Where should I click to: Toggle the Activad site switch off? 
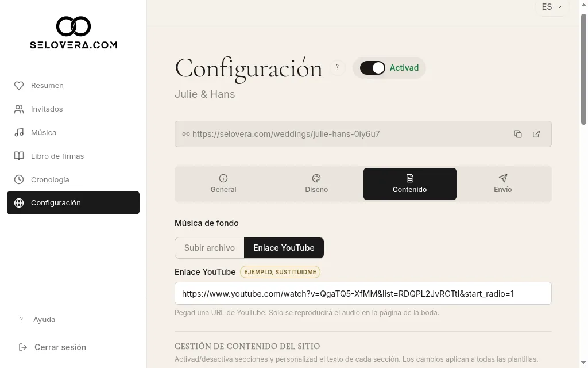coord(372,68)
